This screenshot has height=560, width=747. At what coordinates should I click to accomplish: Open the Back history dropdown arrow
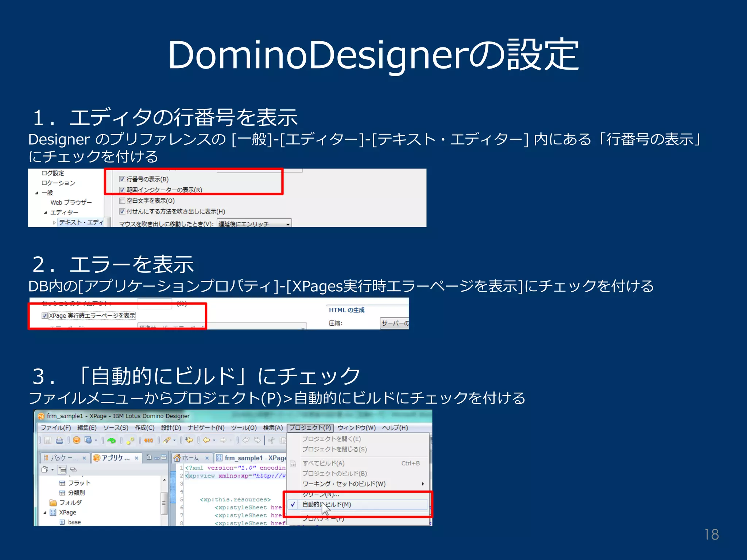coord(214,440)
